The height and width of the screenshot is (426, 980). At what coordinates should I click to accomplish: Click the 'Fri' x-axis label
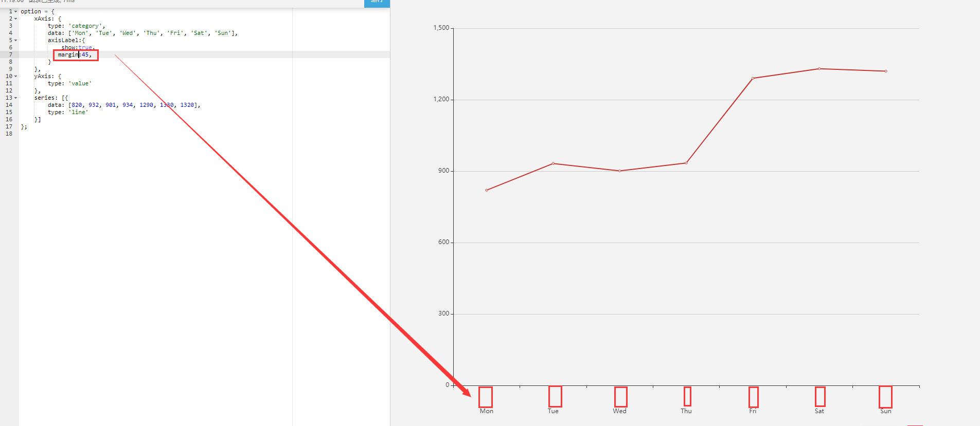pyautogui.click(x=753, y=411)
